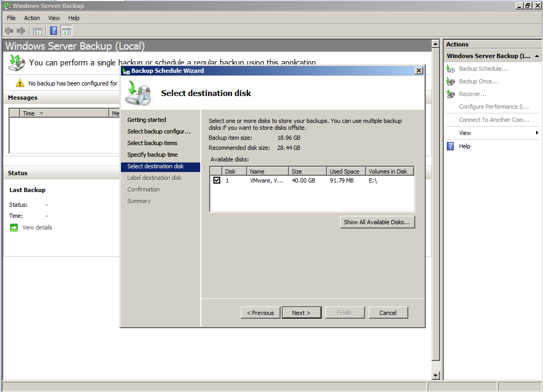Click the Help question mark icon in Actions

tap(450, 146)
